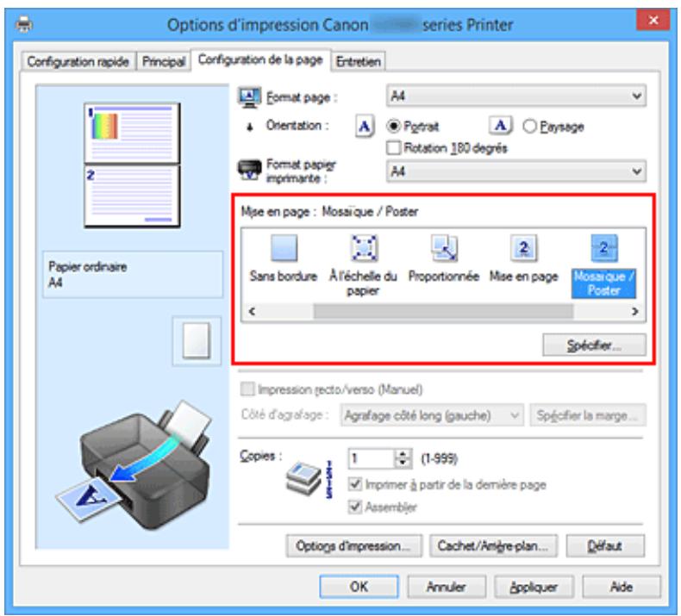Toggle Impression recto/verso (Manuel) checkbox
Viewport: 681px width, 616px height.
pyautogui.click(x=247, y=389)
